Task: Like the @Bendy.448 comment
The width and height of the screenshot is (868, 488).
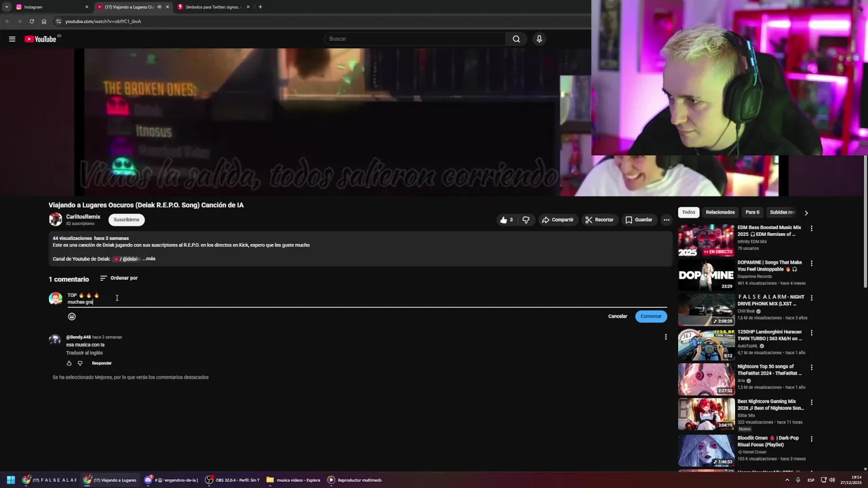Action: (69, 363)
